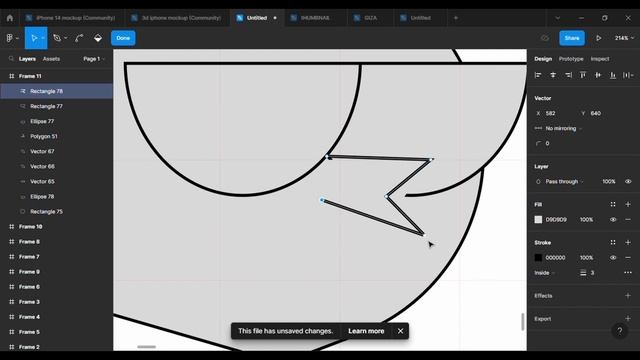The height and width of the screenshot is (360, 640).
Task: Select the Vector 67 layer
Action: coord(57,151)
